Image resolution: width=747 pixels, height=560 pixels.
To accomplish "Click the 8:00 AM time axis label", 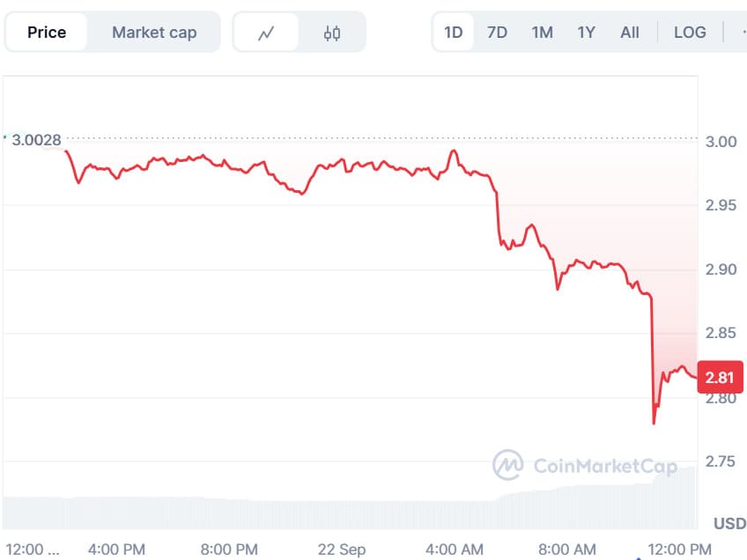I will pos(567,549).
